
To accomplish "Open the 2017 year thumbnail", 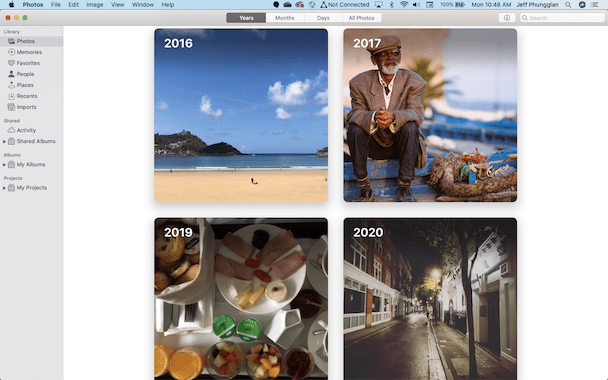I will [x=430, y=115].
